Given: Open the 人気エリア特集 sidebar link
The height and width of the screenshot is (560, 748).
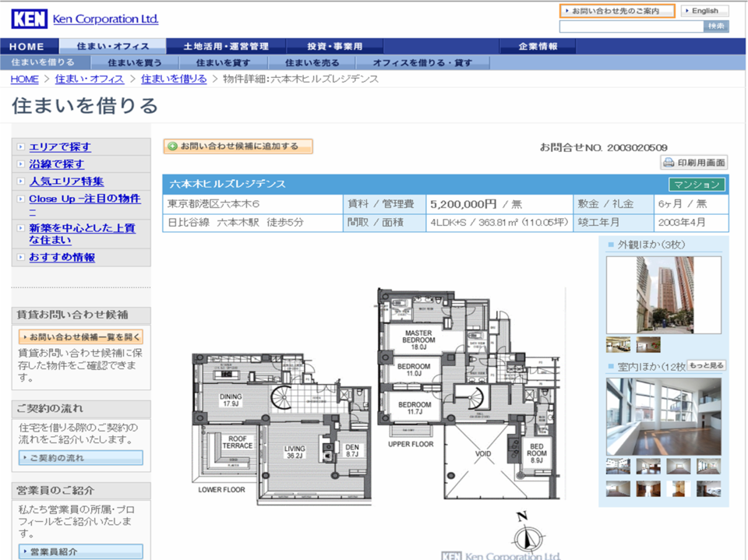Looking at the screenshot, I should tap(66, 181).
